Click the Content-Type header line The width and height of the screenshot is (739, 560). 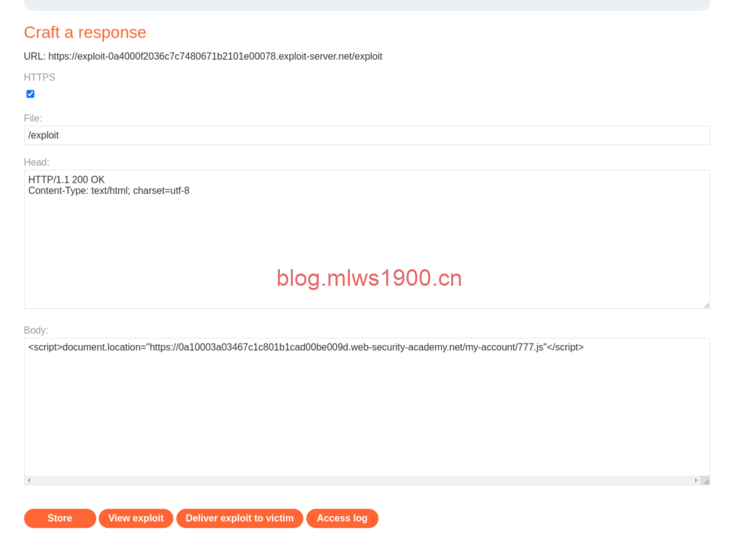click(x=109, y=191)
